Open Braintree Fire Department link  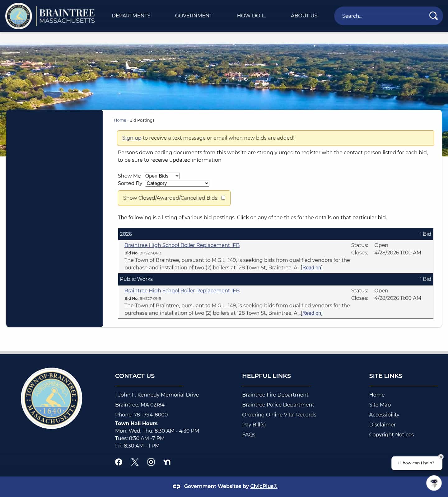275,395
